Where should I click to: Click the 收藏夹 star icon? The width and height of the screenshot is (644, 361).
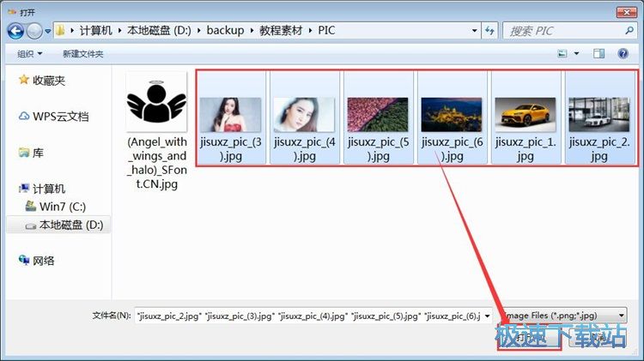[24, 80]
